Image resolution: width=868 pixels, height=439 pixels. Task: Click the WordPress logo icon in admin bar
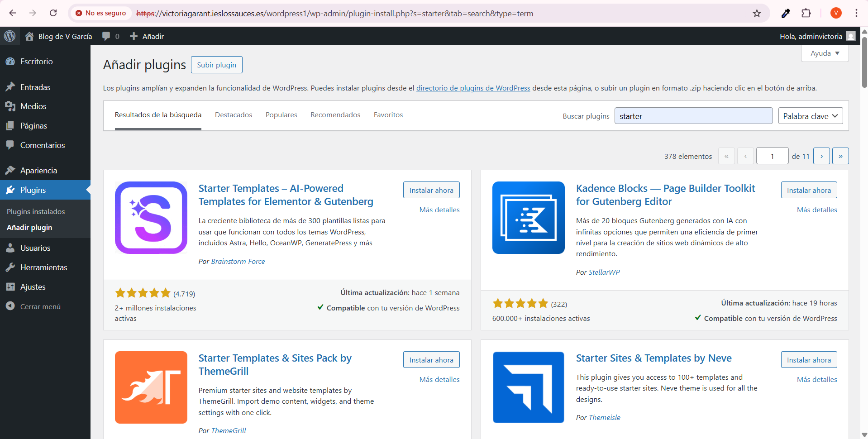pos(10,36)
